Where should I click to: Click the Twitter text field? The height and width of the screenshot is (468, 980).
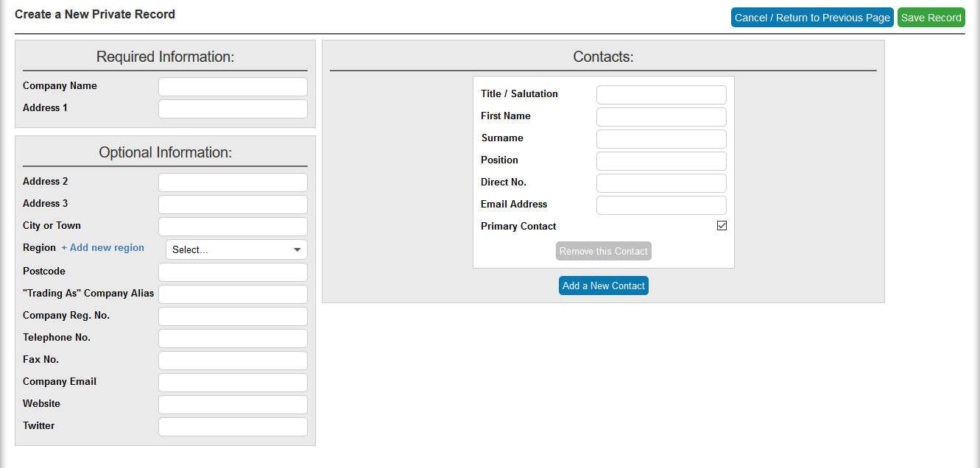233,427
